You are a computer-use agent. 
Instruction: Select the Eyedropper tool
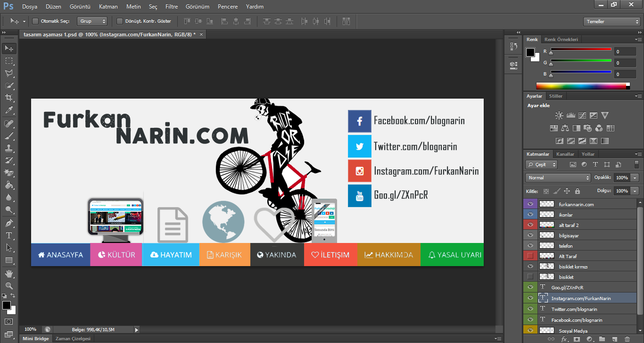point(9,110)
